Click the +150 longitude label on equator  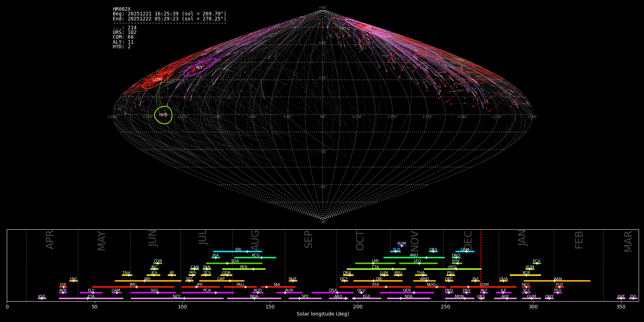point(147,117)
